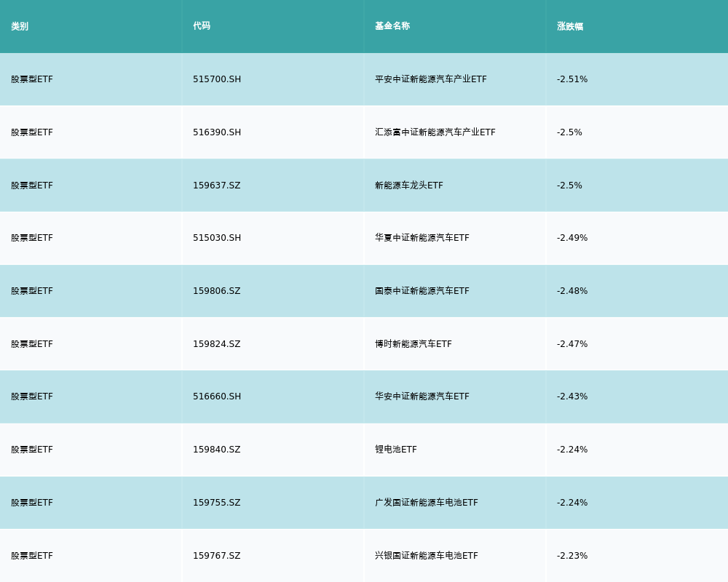Click 股票型ETF in the 159824.SZ row

tap(32, 344)
